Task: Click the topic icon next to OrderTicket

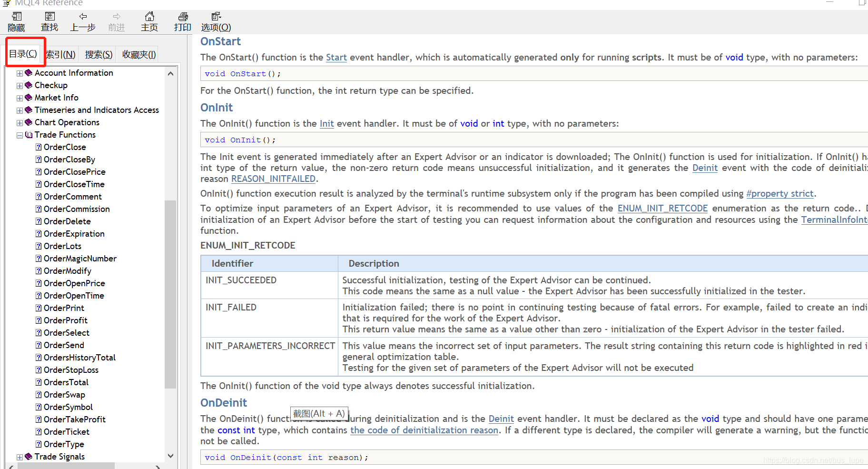Action: coord(39,432)
